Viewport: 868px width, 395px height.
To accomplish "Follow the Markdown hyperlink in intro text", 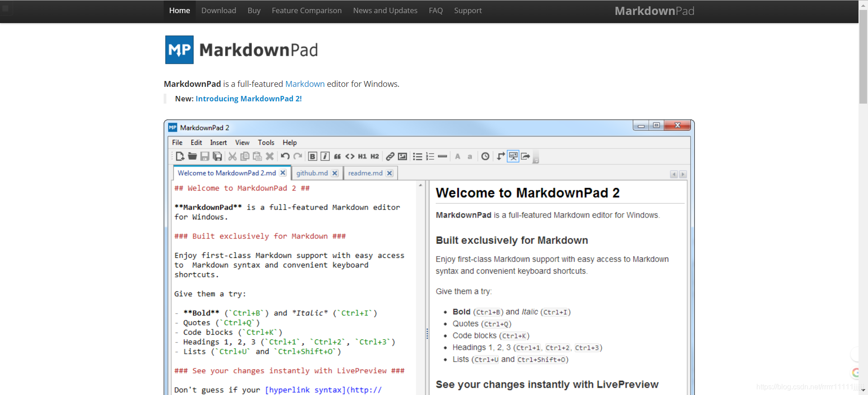I will [x=305, y=84].
